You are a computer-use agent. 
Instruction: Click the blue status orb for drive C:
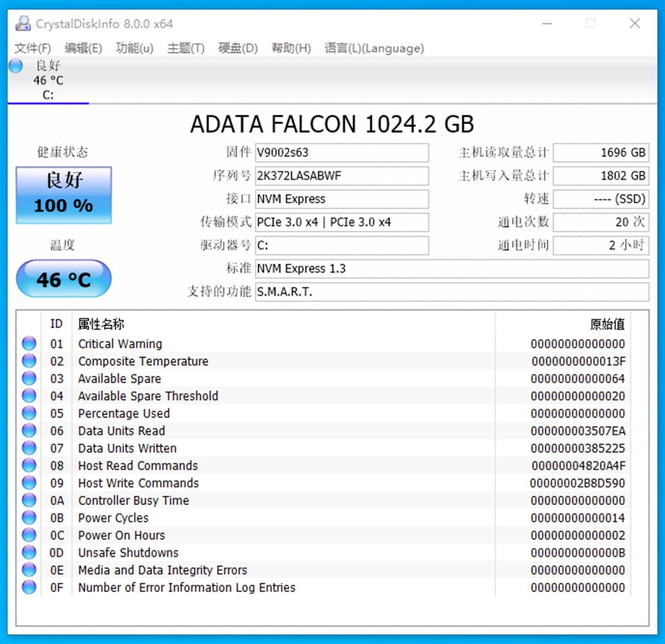(x=16, y=66)
